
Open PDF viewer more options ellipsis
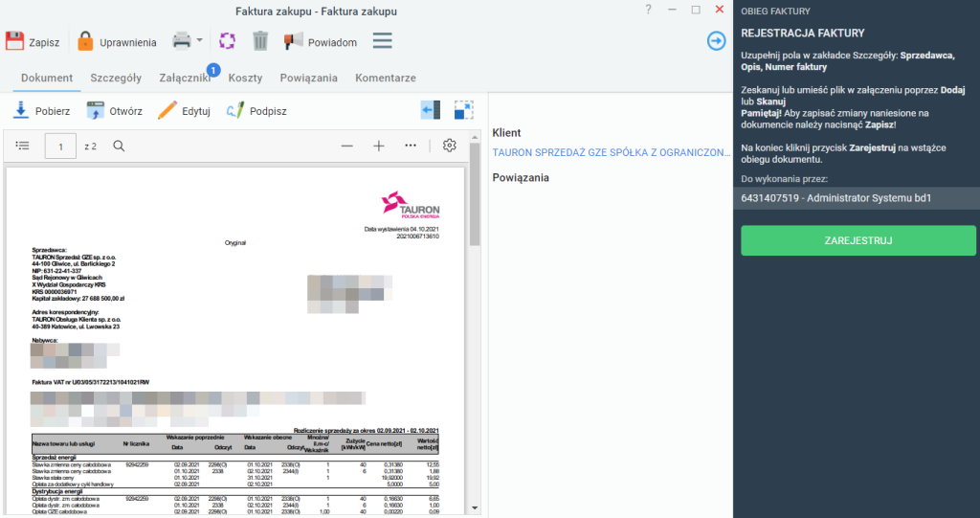point(410,146)
